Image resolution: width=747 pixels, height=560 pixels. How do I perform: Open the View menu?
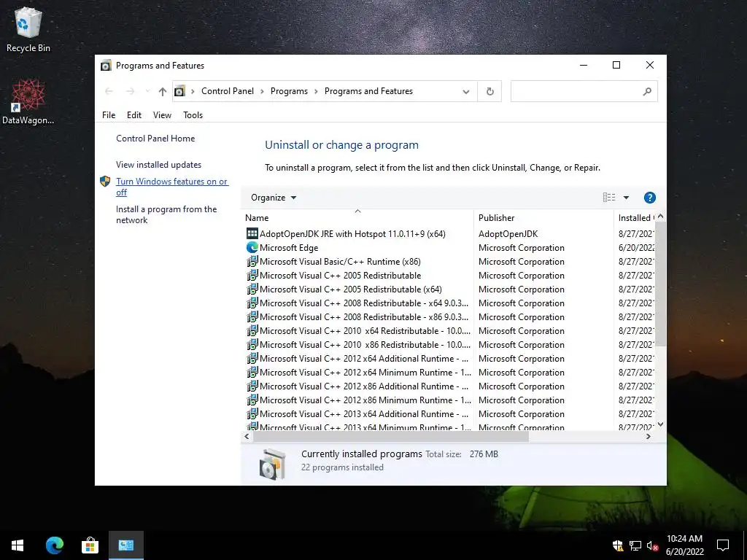162,115
